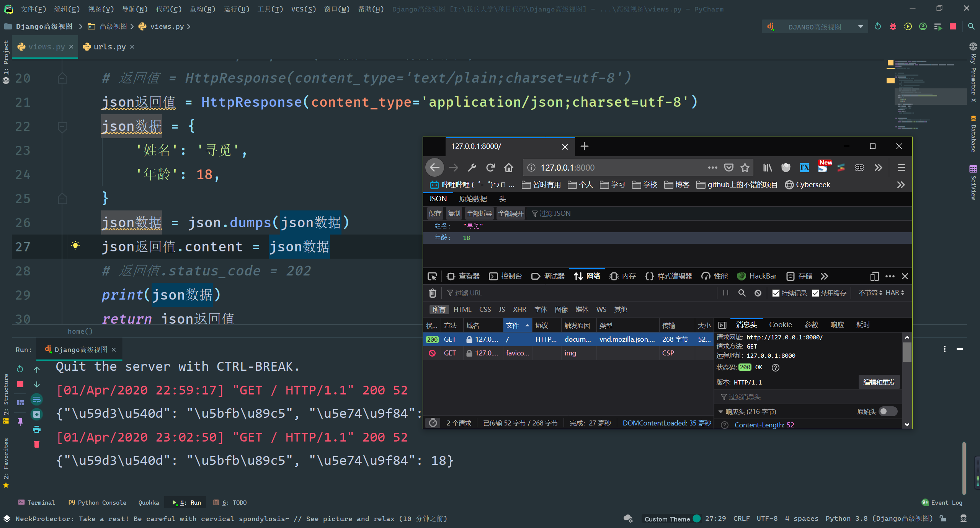Viewport: 980px width, 528px height.
Task: Click browser reload button
Action: click(x=490, y=168)
